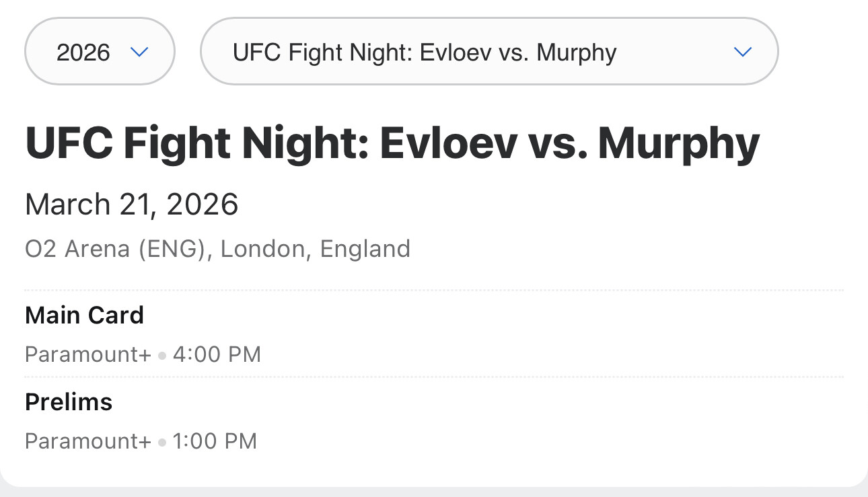868x497 pixels.
Task: Click London, England in the venue line
Action: coord(316,249)
